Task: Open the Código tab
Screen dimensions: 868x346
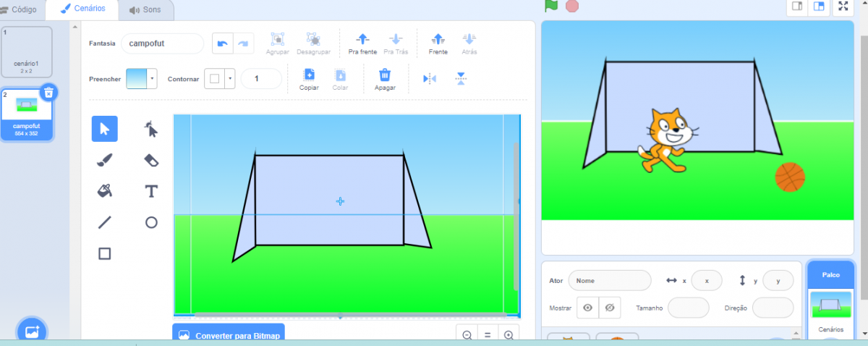Action: pos(21,9)
